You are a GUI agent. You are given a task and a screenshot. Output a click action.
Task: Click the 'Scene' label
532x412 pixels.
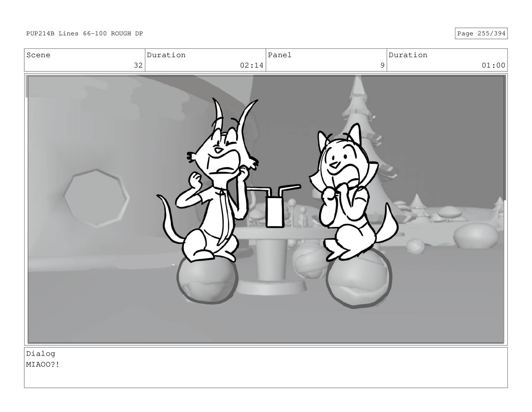[x=38, y=55]
